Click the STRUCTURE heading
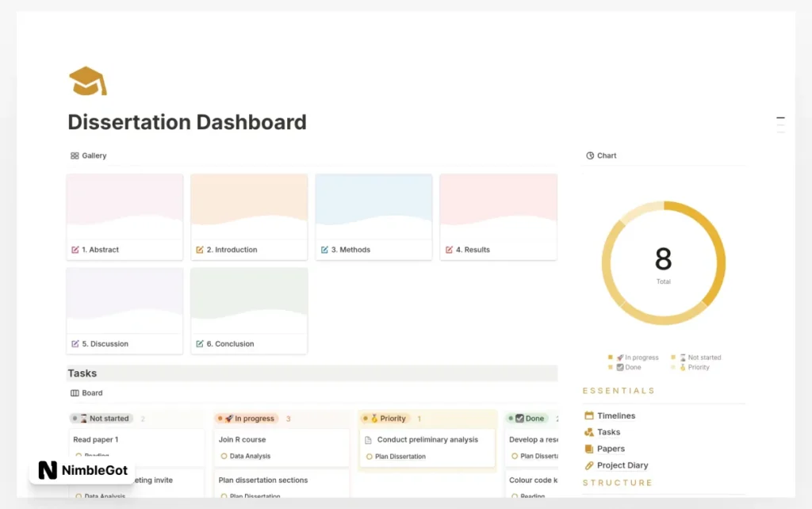The width and height of the screenshot is (812, 509). (617, 483)
